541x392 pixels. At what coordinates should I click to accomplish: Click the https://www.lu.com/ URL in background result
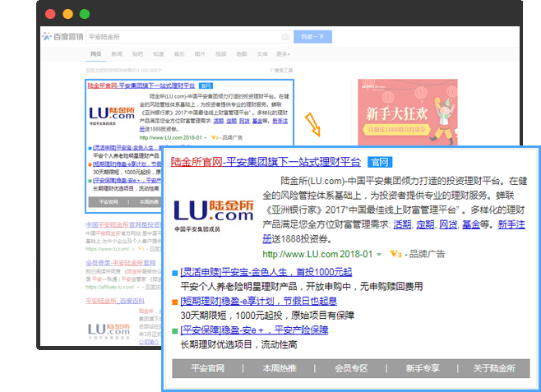pyautogui.click(x=108, y=248)
